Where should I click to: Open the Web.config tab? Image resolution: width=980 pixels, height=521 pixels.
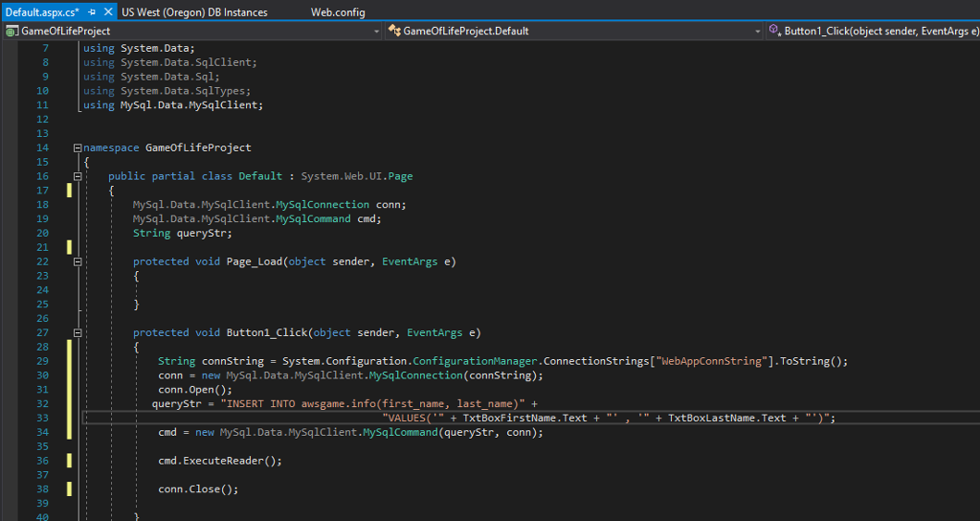pyautogui.click(x=338, y=12)
